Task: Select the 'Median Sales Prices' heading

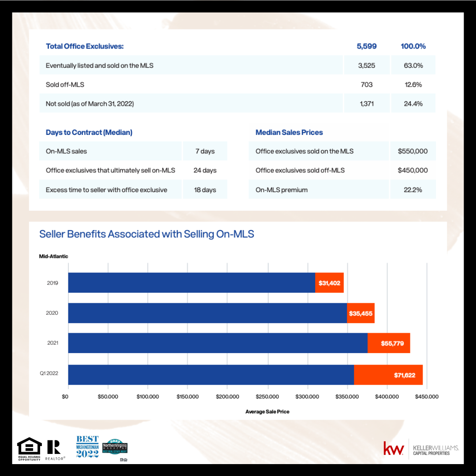Action: 289,132
